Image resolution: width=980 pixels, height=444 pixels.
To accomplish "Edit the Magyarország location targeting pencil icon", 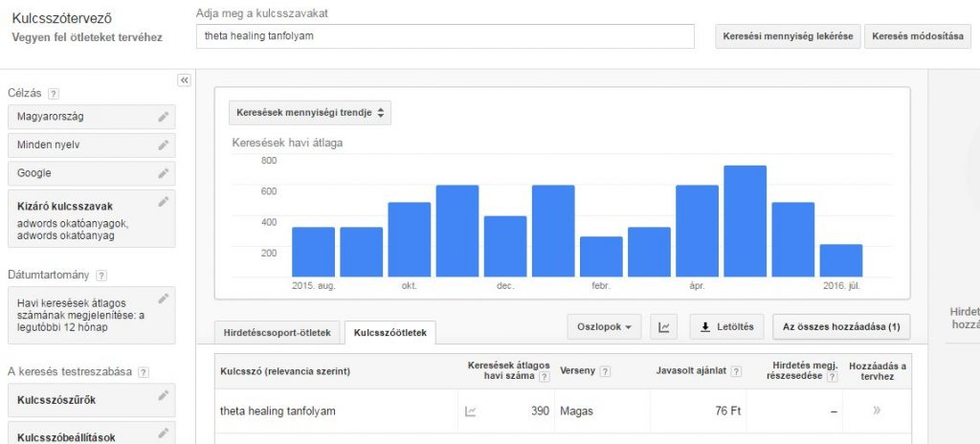I will (x=163, y=117).
